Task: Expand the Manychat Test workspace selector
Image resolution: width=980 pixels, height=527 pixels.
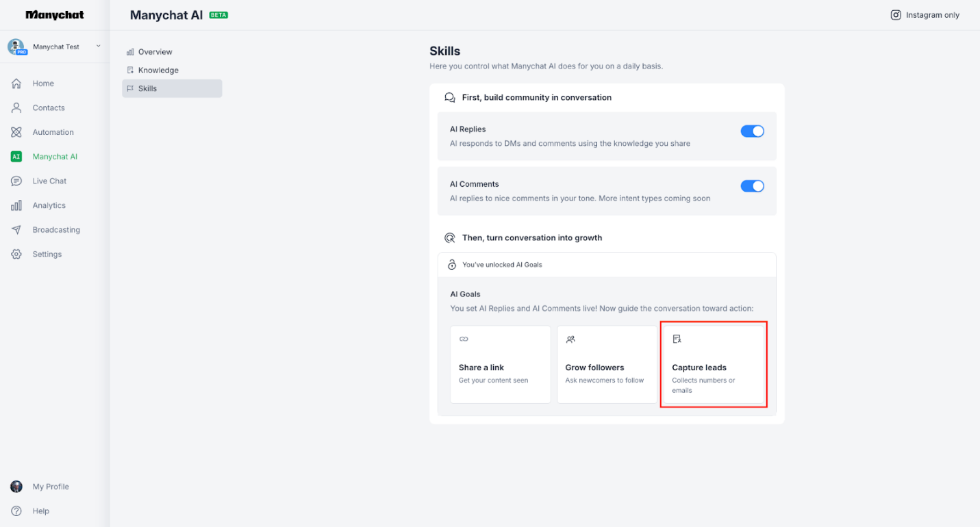Action: coord(98,46)
